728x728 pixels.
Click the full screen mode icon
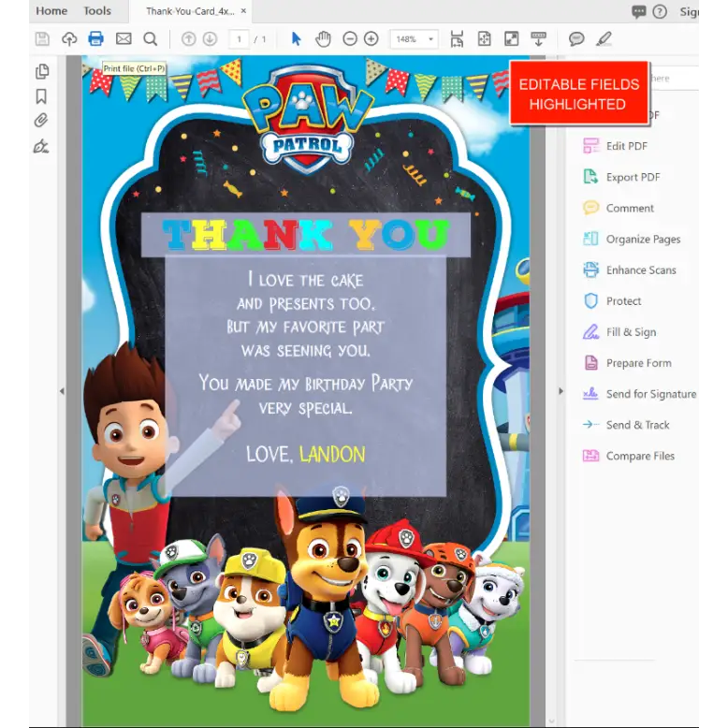pos(511,39)
